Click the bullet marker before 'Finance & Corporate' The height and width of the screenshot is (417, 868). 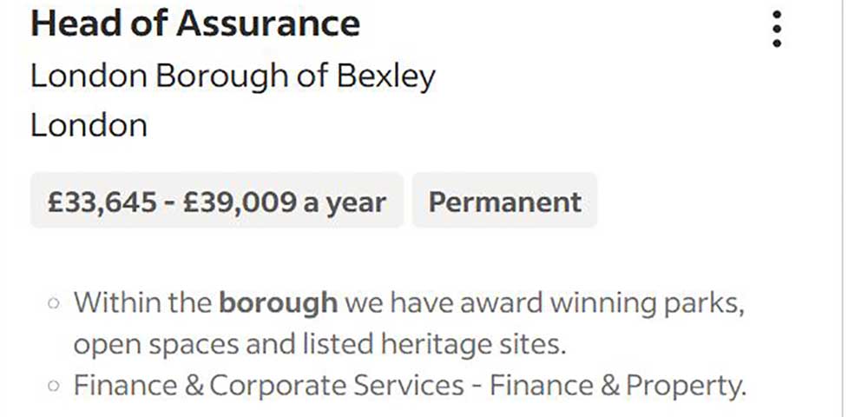pyautogui.click(x=55, y=387)
